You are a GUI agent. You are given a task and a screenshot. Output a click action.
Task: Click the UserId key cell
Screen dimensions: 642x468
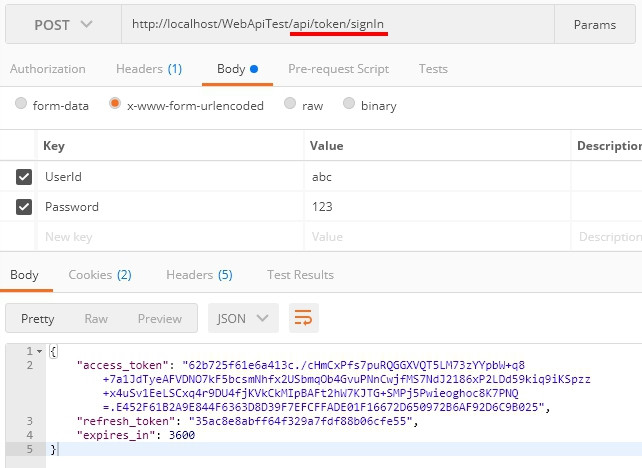click(x=170, y=177)
